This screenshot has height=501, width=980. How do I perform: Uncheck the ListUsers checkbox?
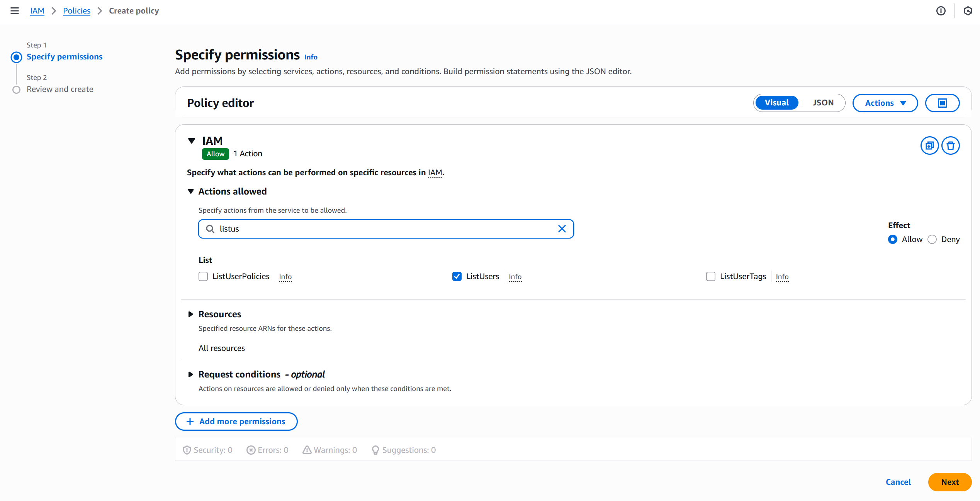(x=457, y=276)
